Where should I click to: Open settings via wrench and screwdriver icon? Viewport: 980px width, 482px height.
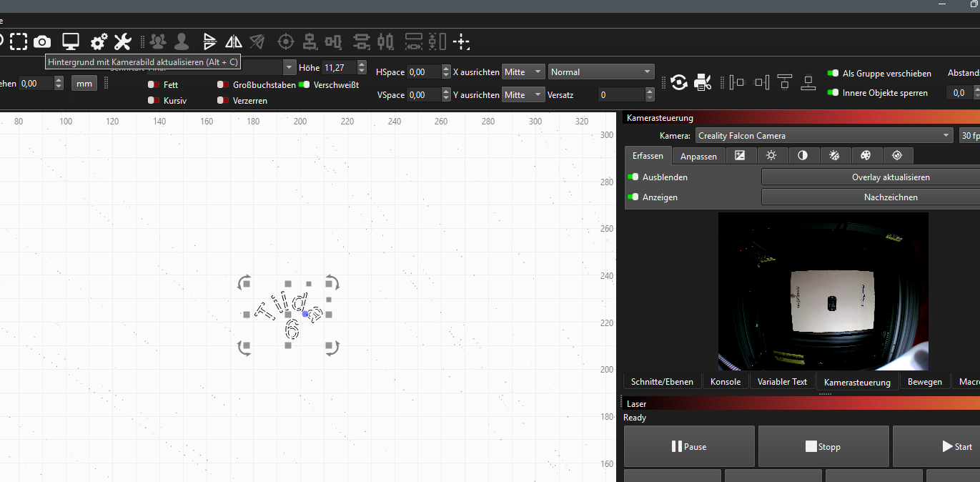123,41
